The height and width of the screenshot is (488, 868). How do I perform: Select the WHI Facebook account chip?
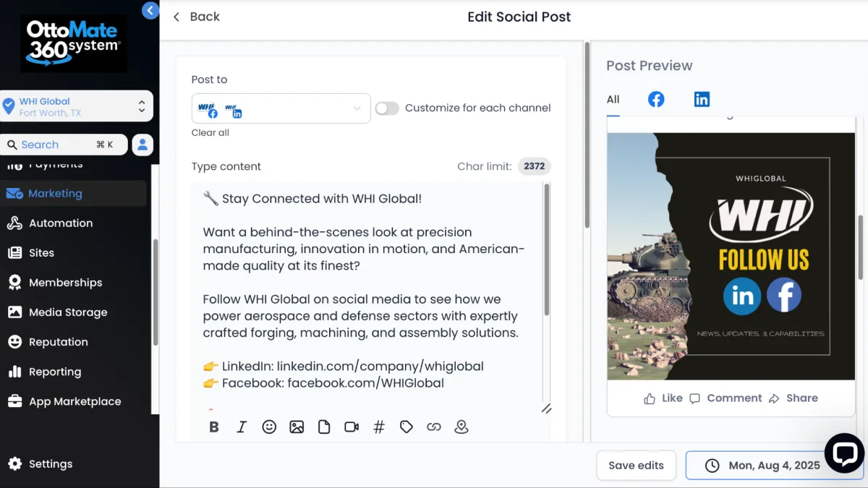coord(208,109)
